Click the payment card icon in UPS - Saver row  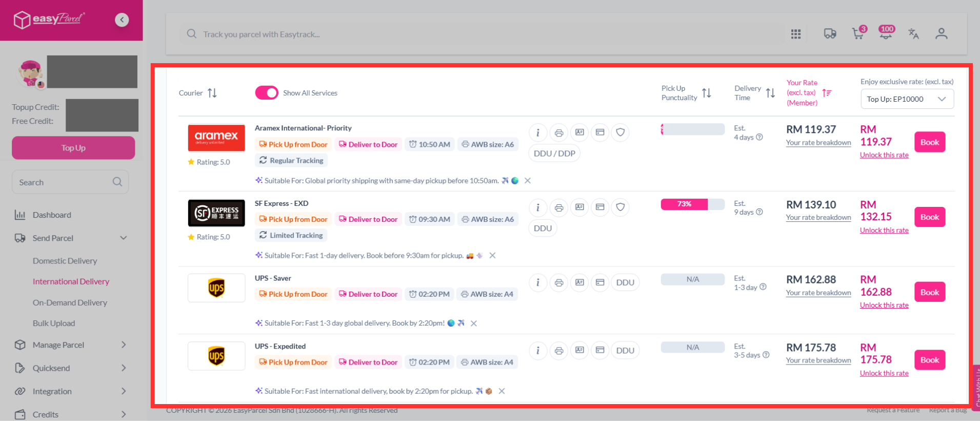tap(600, 282)
